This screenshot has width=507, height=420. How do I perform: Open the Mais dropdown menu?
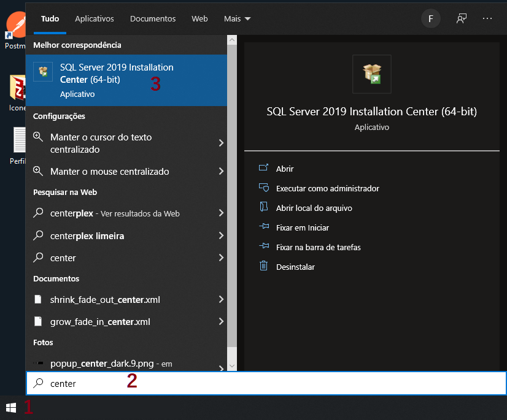click(x=238, y=19)
